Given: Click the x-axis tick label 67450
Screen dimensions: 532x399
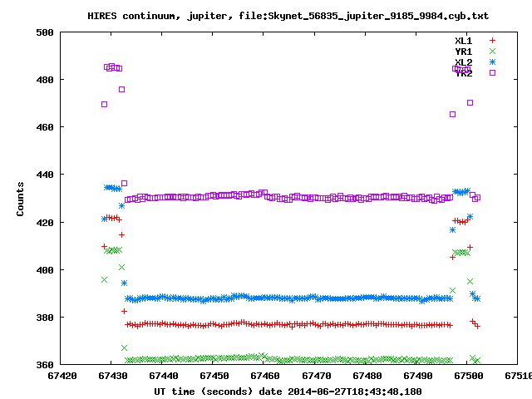Looking at the screenshot, I should coord(214,376).
